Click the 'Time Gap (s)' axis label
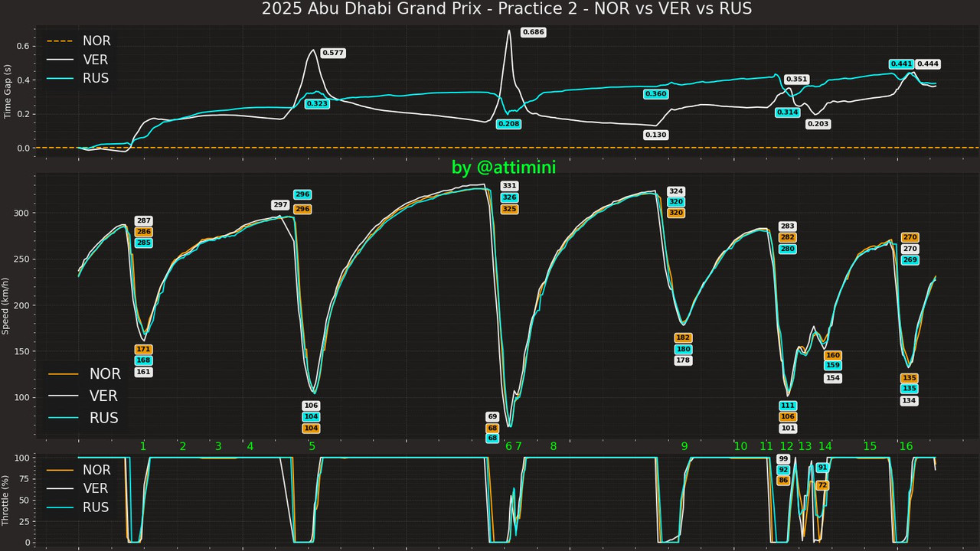Screen dimensions: 980x551 [8, 92]
